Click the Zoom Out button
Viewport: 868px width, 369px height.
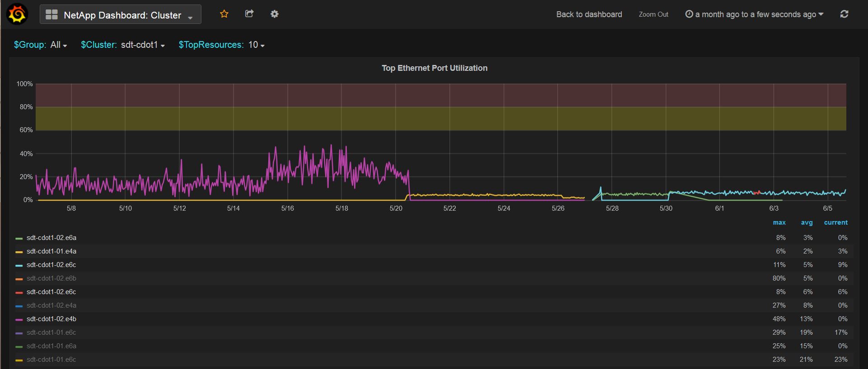[653, 14]
